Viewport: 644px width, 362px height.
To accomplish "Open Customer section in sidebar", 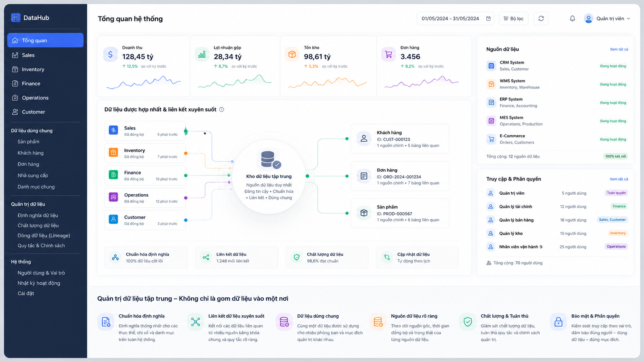I will [x=45, y=112].
